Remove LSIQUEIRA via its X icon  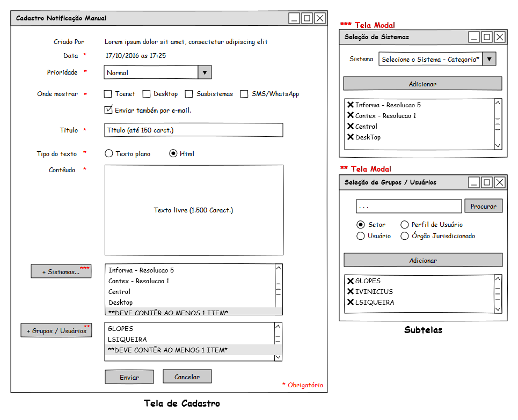pyautogui.click(x=351, y=303)
